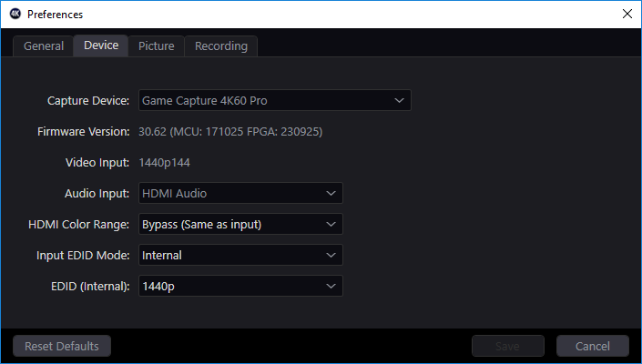Go to the Recording tab
The width and height of the screenshot is (642, 364).
[221, 45]
